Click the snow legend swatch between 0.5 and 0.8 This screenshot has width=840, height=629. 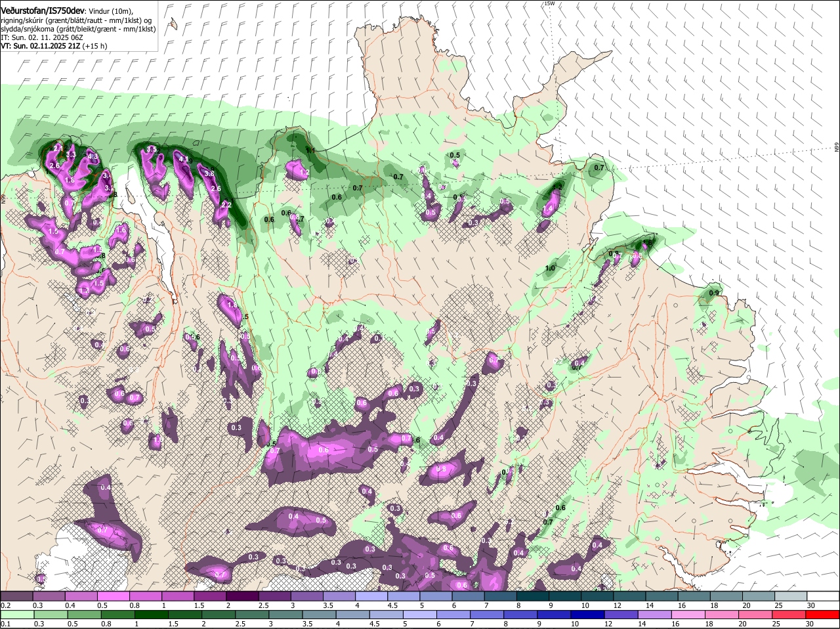pyautogui.click(x=113, y=596)
